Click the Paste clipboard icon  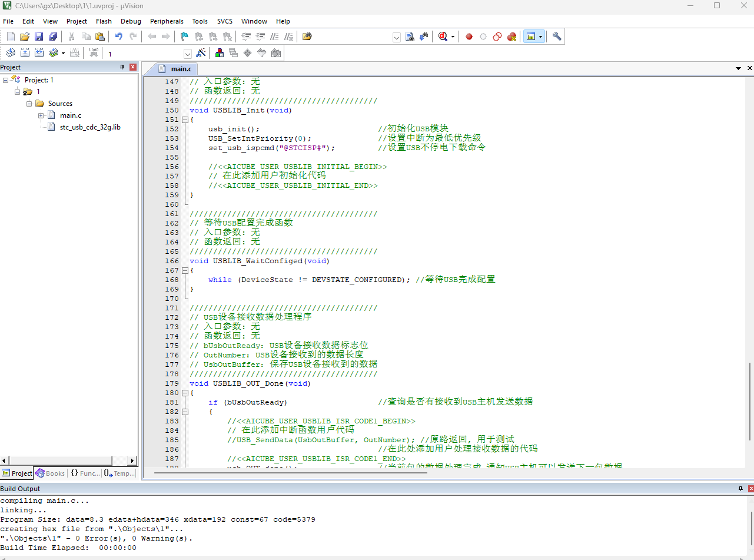(x=100, y=37)
